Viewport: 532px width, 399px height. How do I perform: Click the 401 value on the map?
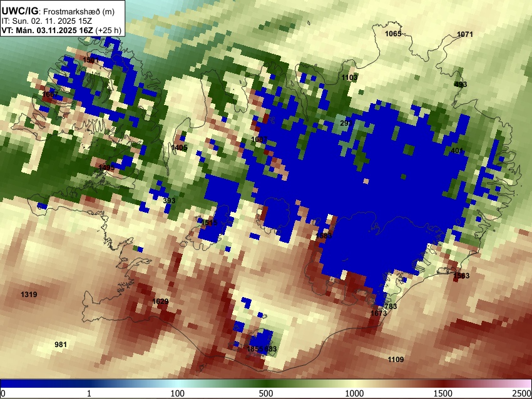coord(457,151)
